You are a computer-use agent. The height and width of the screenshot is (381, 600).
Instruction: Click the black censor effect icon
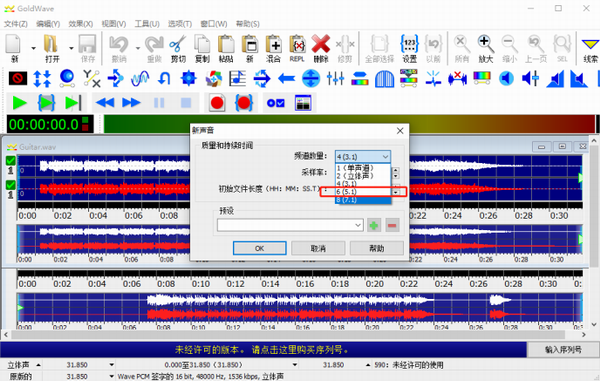[18, 78]
